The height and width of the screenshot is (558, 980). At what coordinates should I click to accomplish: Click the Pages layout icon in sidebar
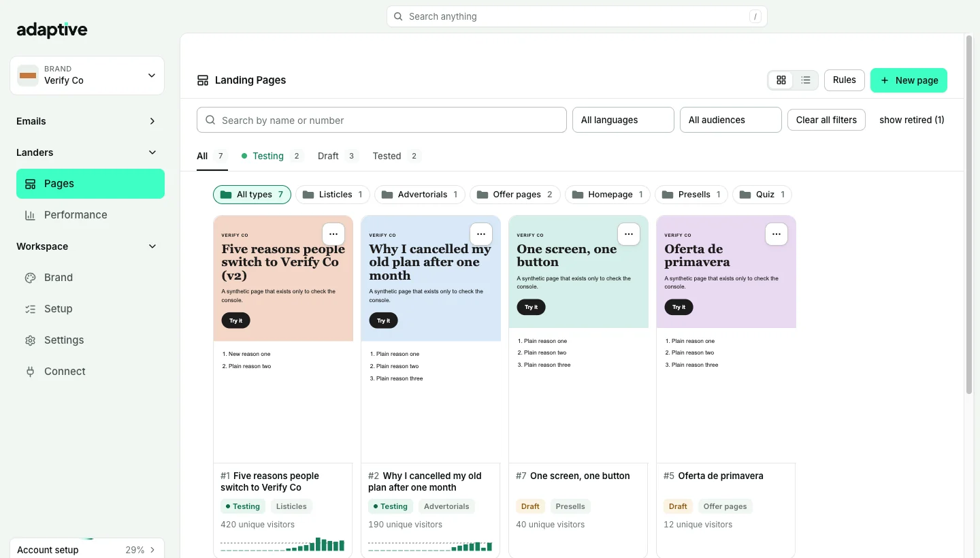30,184
